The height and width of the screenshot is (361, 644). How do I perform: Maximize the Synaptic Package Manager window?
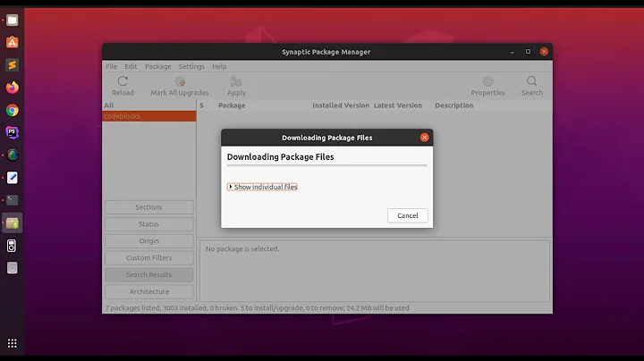coord(529,52)
